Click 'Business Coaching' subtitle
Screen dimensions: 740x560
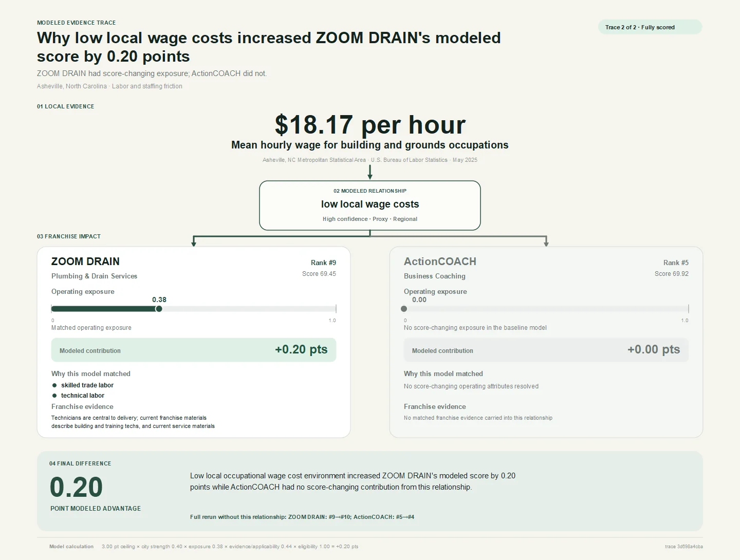click(x=435, y=276)
